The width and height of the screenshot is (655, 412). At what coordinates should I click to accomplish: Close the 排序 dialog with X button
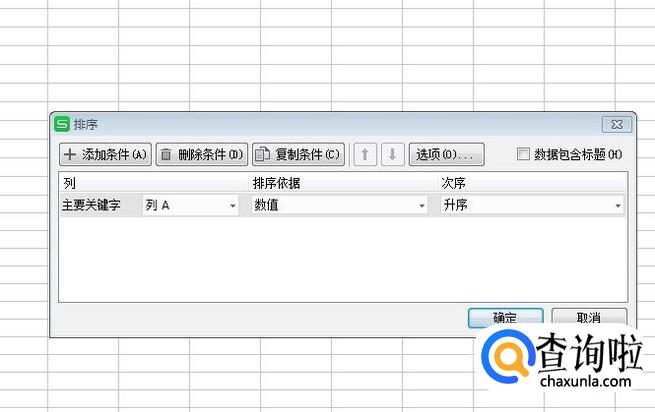coord(615,125)
